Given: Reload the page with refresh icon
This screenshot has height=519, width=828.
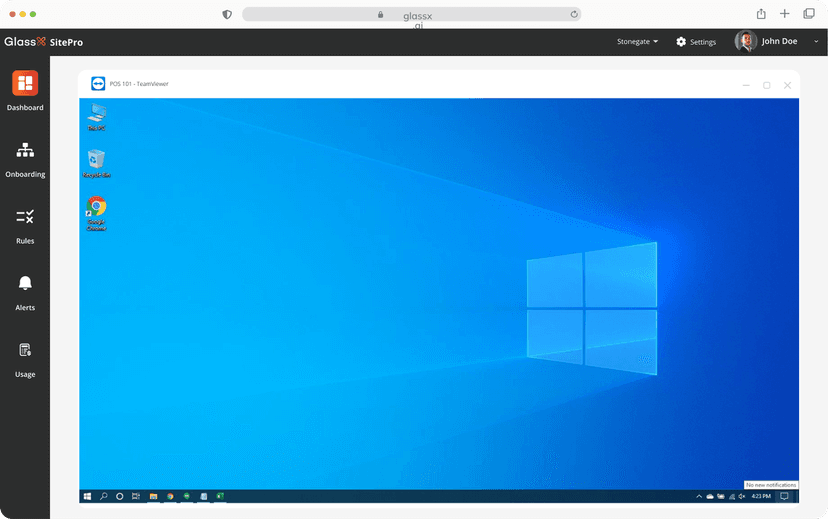Looking at the screenshot, I should (574, 14).
